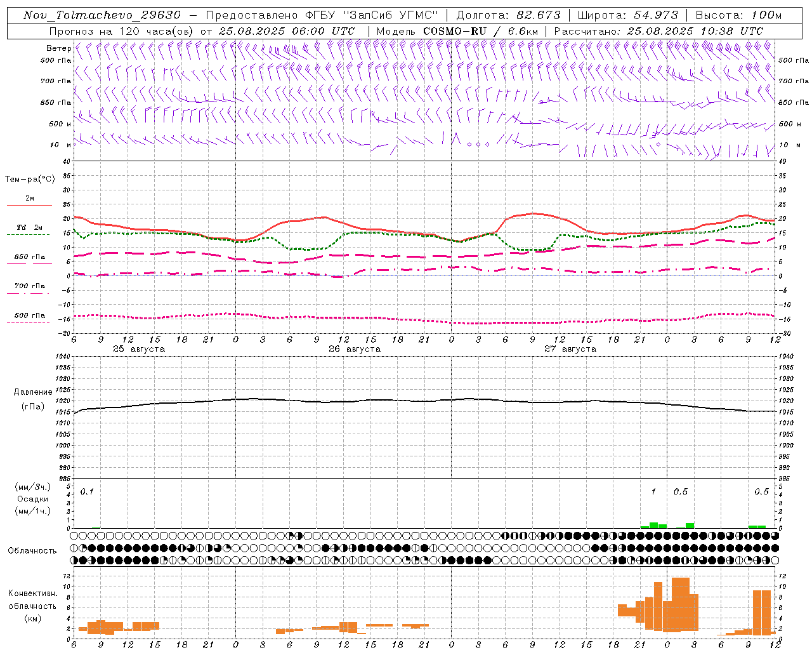Click dotted pink legend line under 500 гПа
This screenshot has width=812, height=650.
pyautogui.click(x=28, y=322)
